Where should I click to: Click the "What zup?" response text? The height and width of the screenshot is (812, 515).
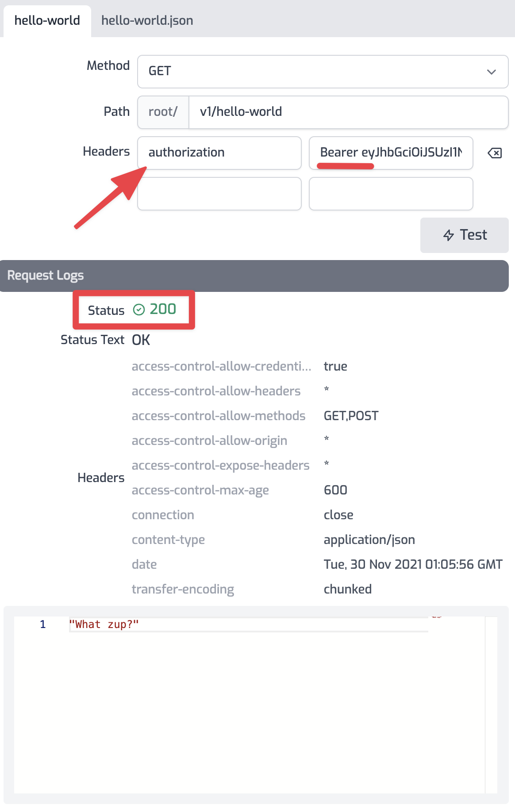point(104,624)
